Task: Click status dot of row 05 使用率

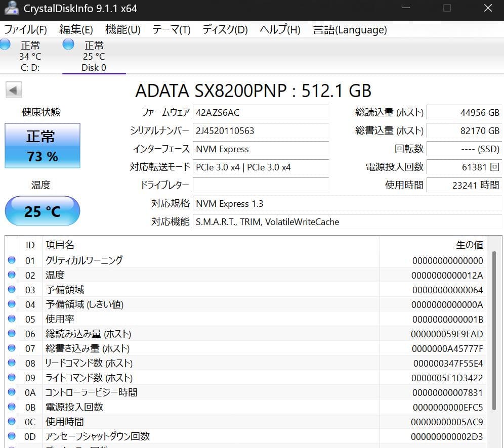Action: (x=12, y=319)
